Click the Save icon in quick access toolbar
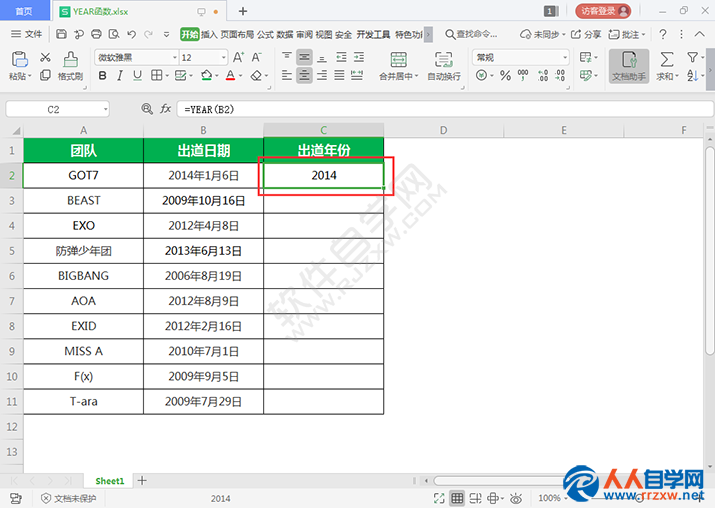The width and height of the screenshot is (715, 508). (x=62, y=34)
